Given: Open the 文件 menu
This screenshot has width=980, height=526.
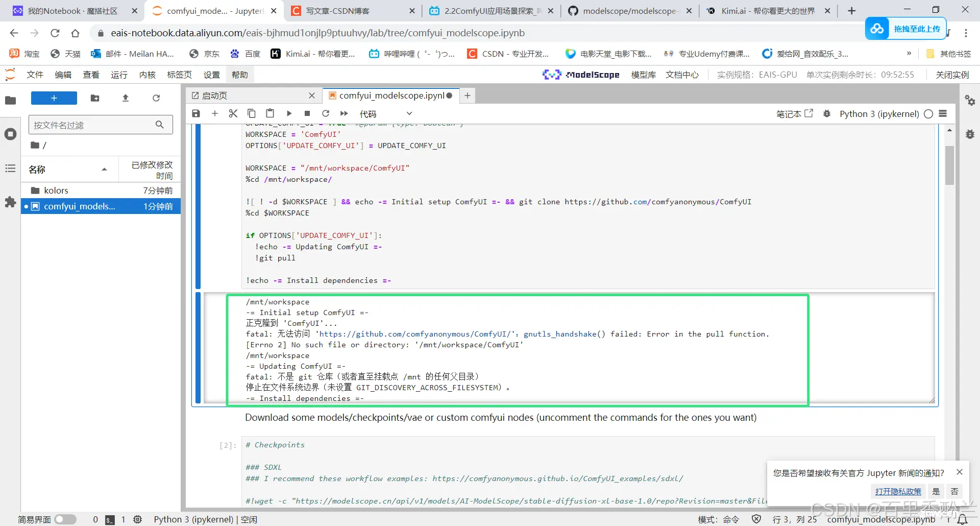Looking at the screenshot, I should [x=35, y=75].
